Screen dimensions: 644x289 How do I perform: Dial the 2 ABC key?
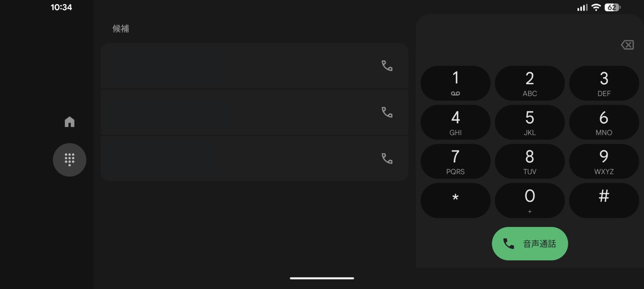click(x=530, y=83)
